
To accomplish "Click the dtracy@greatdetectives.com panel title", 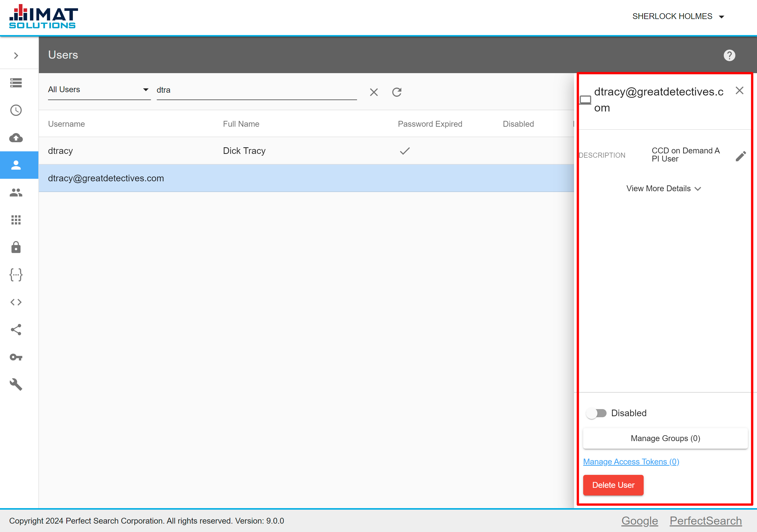I will (x=659, y=100).
